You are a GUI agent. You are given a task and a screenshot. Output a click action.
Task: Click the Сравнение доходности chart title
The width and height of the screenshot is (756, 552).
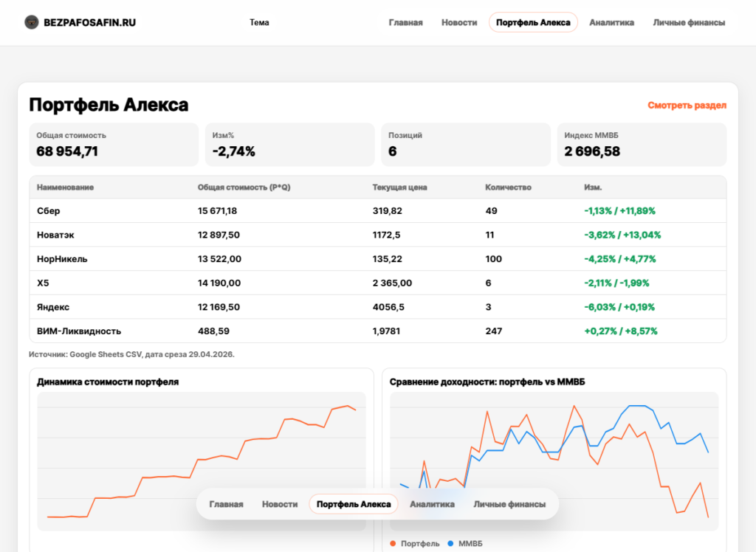point(487,382)
